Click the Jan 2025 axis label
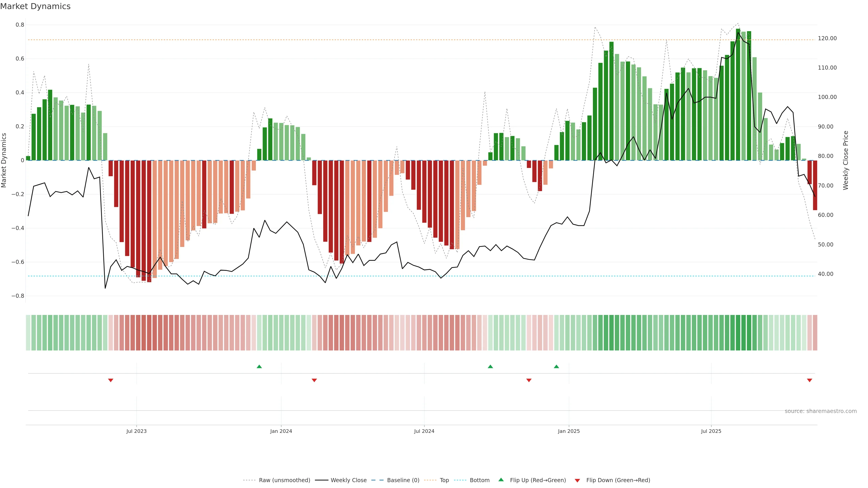Screen dimensions: 868x488 [x=569, y=431]
